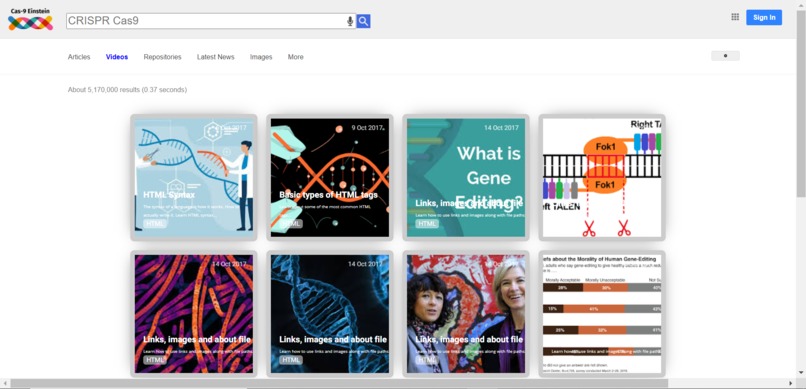Select the Videos tab

(x=117, y=57)
